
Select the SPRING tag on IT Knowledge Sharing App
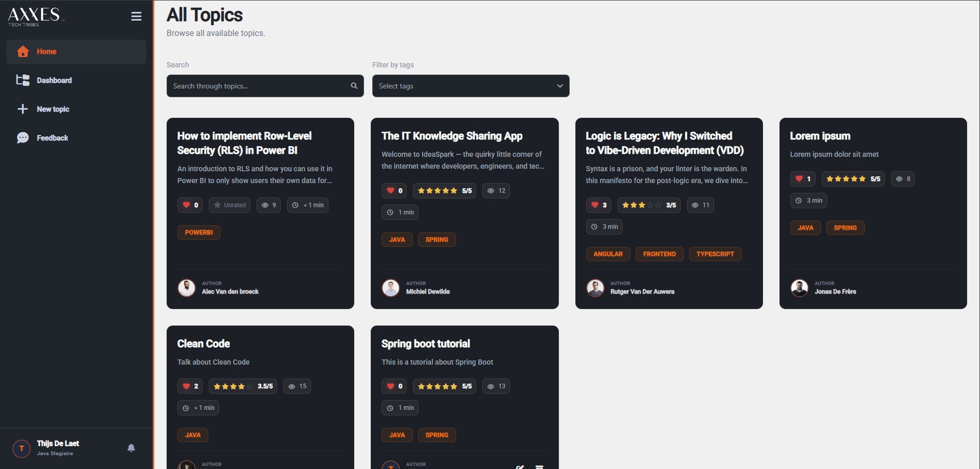pos(437,240)
